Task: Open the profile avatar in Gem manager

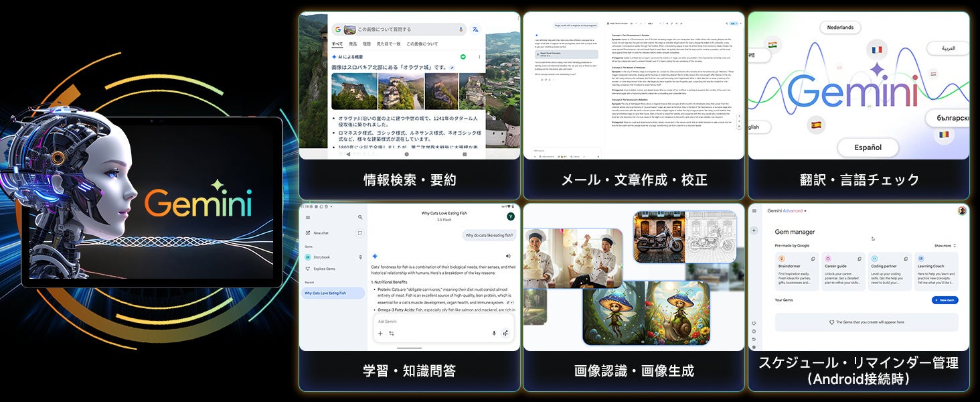Action: [x=962, y=210]
